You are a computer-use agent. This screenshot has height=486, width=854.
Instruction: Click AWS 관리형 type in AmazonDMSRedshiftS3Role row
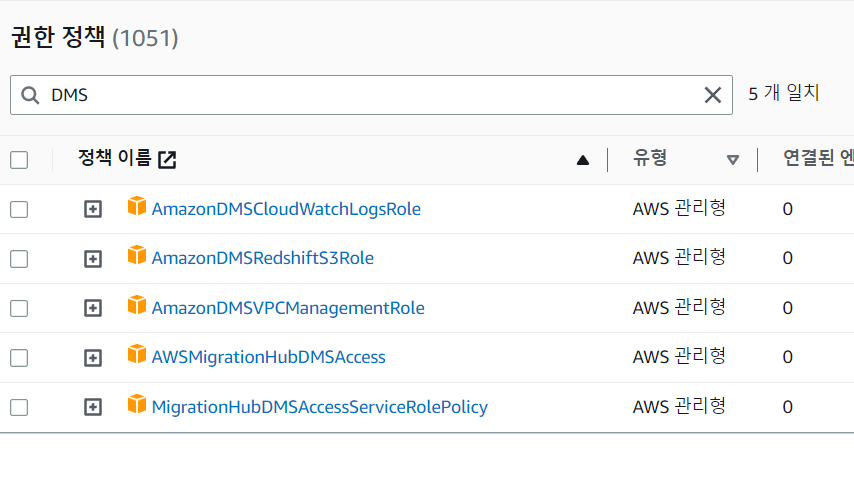pos(679,258)
